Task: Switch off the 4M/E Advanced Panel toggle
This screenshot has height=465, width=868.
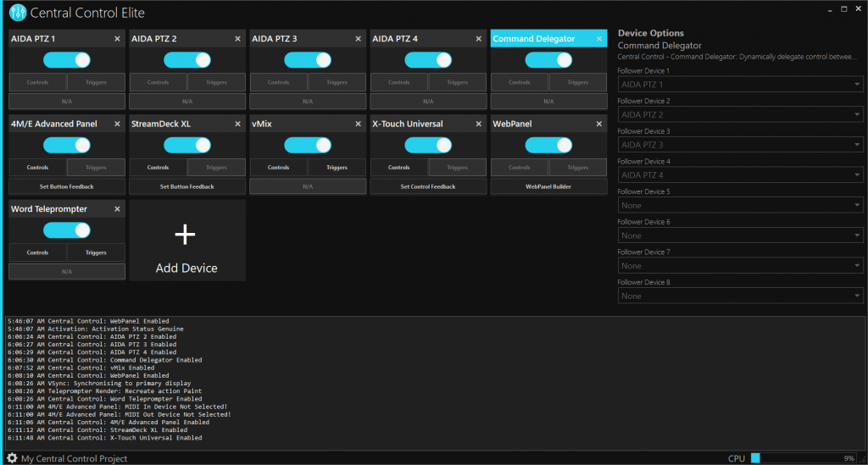Action: click(x=67, y=145)
